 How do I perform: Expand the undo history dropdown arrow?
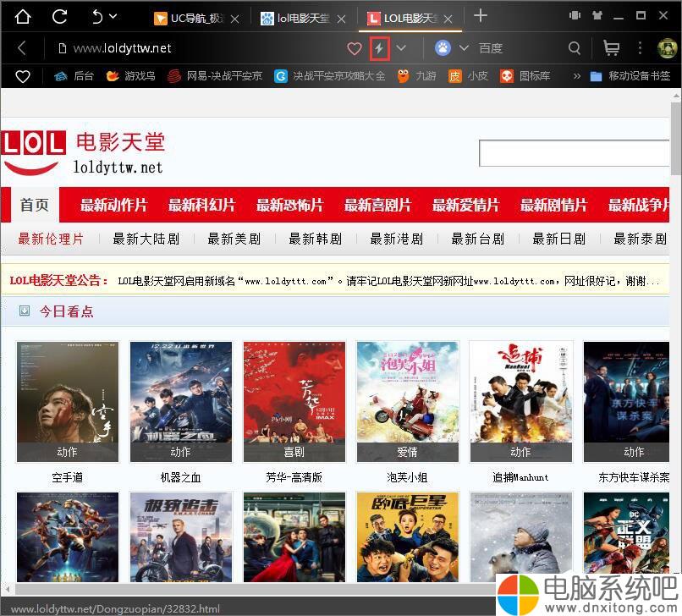pos(113,17)
